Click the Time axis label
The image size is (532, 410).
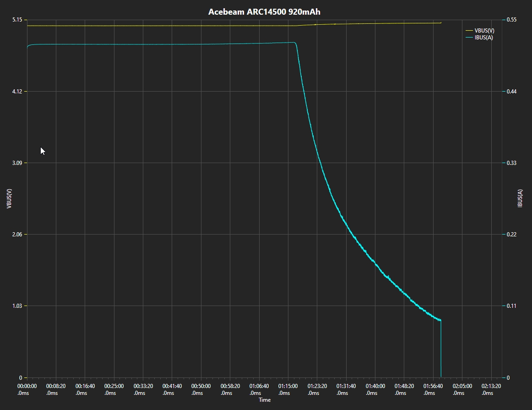pyautogui.click(x=265, y=400)
